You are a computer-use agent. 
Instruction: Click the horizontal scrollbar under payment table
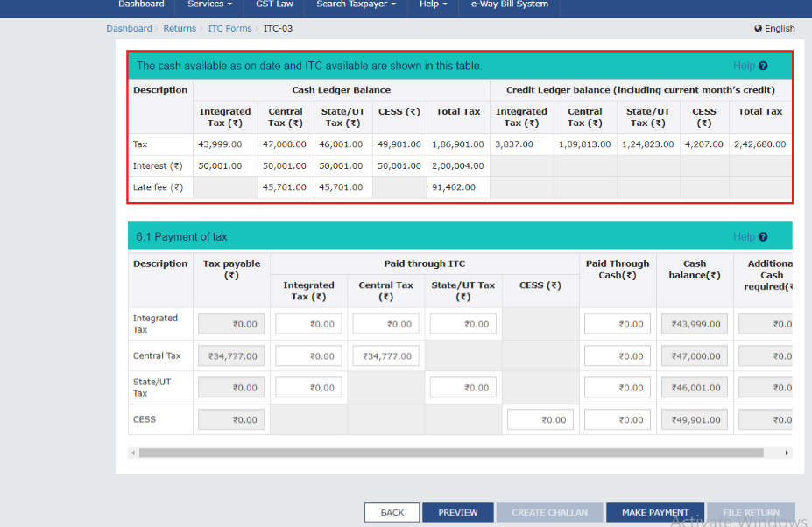point(438,453)
